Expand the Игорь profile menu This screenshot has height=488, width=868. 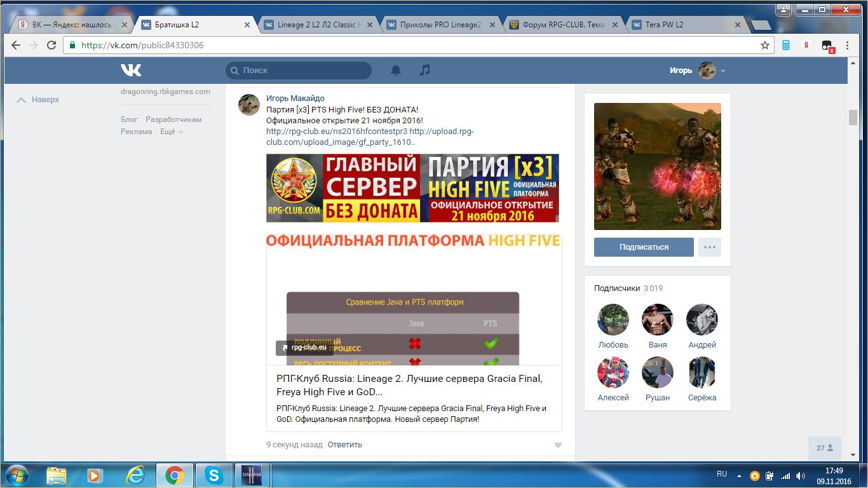point(698,71)
